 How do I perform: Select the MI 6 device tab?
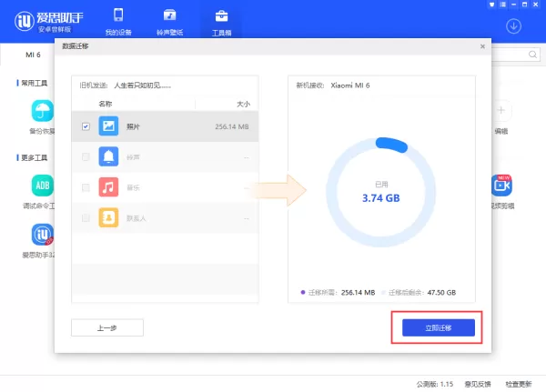[x=33, y=55]
